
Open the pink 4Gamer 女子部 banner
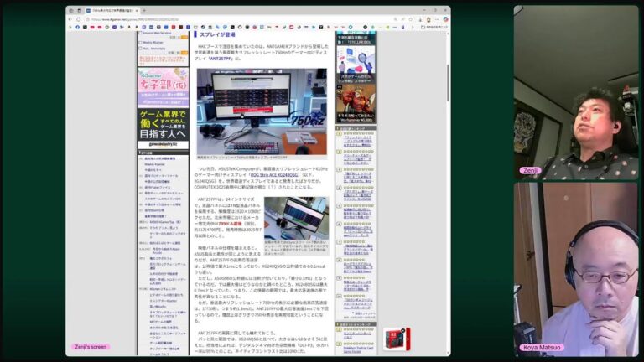click(x=163, y=88)
